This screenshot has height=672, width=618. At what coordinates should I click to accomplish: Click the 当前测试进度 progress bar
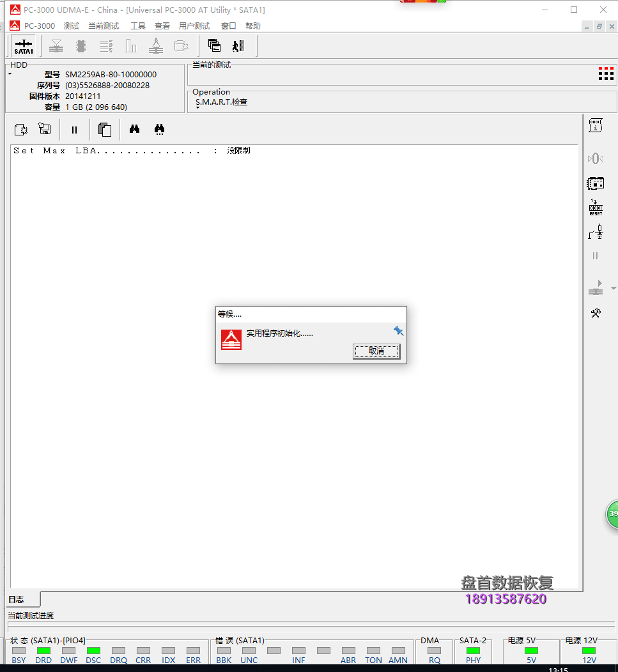tap(311, 626)
